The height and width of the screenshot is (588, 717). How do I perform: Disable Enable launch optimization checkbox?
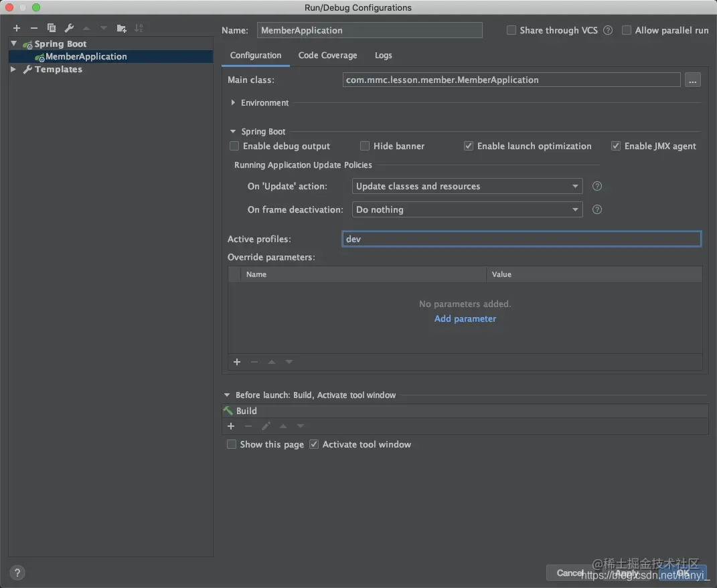[468, 146]
